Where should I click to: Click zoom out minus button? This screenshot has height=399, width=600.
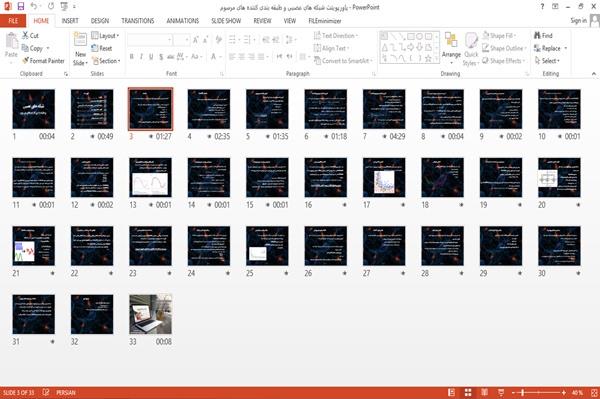[x=514, y=392]
